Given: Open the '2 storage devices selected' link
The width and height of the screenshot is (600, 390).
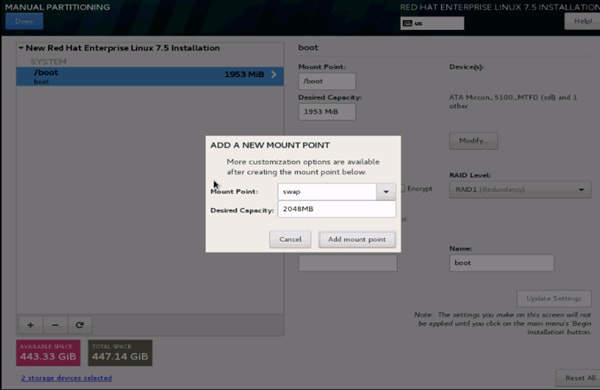Looking at the screenshot, I should coord(67,378).
